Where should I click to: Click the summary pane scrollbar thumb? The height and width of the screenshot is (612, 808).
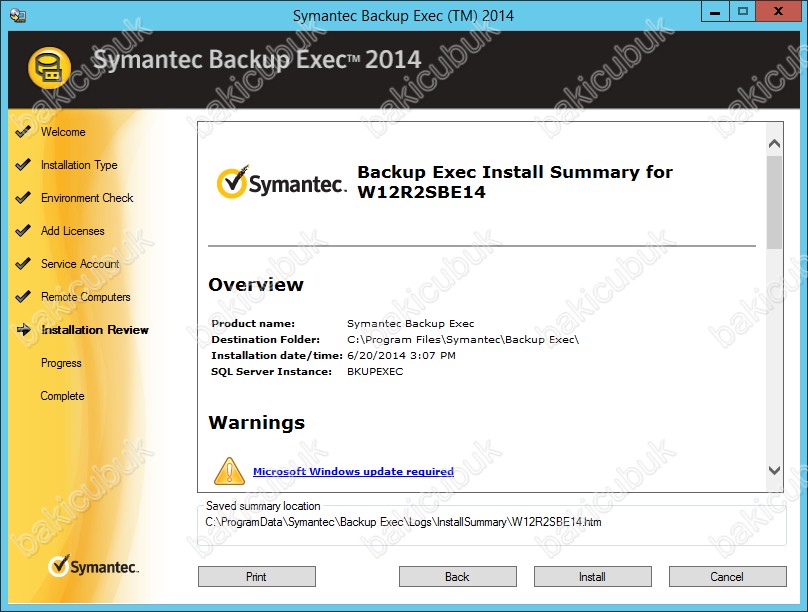point(774,202)
